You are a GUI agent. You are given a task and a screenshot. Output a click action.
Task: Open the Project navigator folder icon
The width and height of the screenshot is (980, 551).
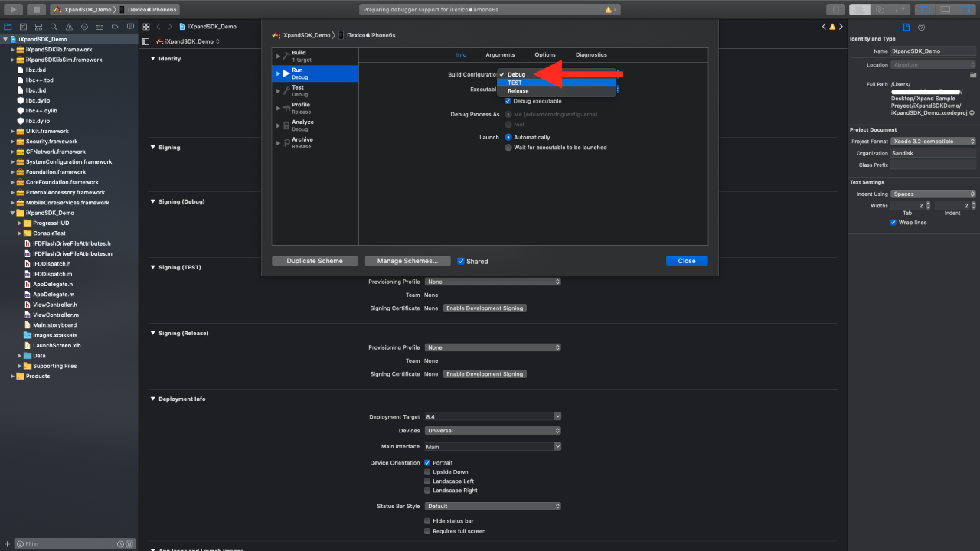coord(8,27)
